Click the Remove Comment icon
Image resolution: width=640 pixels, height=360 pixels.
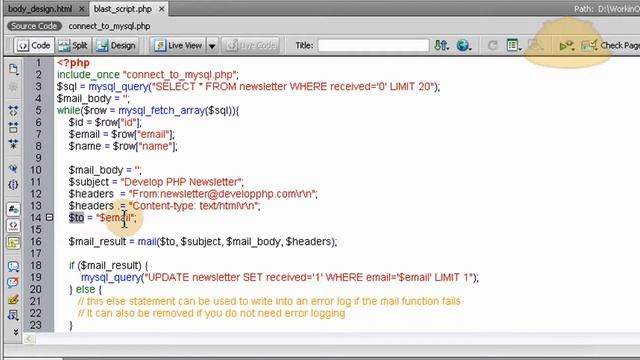pyautogui.click(x=13, y=283)
